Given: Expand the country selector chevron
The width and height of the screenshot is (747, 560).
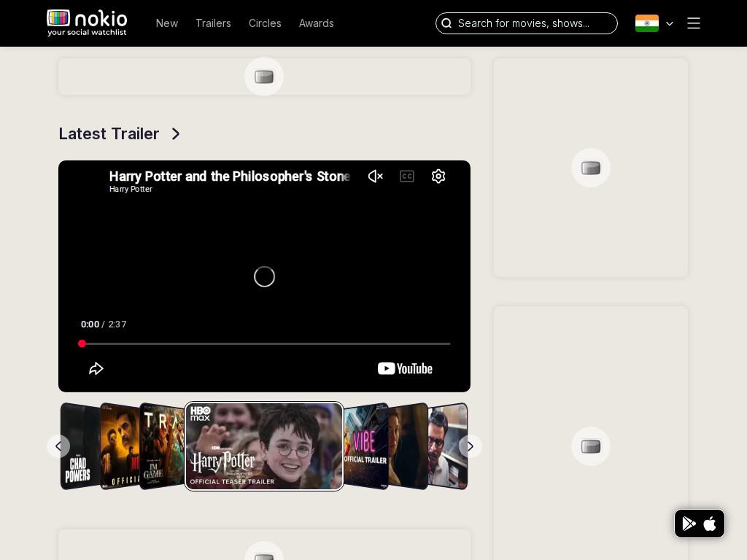Looking at the screenshot, I should point(670,23).
